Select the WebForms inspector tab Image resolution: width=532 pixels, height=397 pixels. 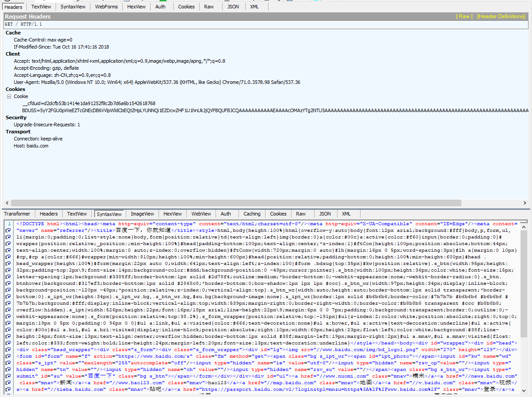(106, 7)
